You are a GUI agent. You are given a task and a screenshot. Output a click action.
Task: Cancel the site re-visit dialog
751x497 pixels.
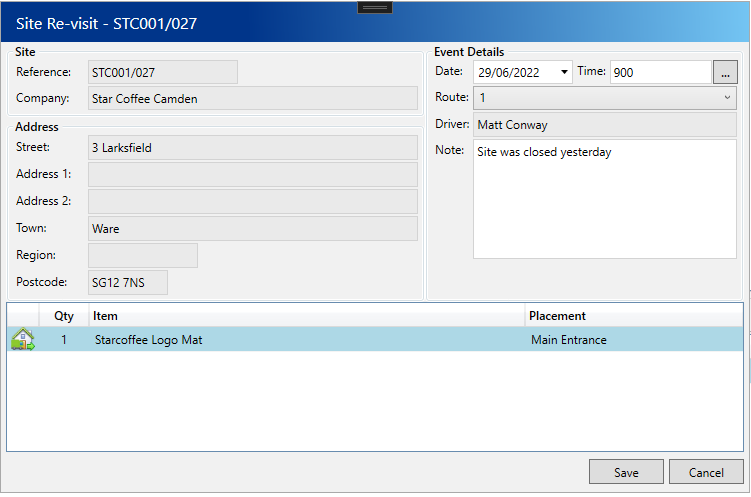706,472
